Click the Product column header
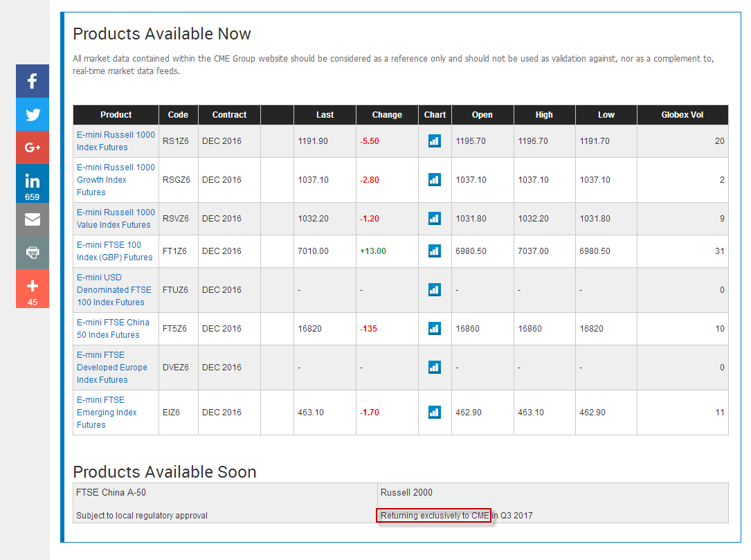This screenshot has width=751, height=560. click(116, 115)
